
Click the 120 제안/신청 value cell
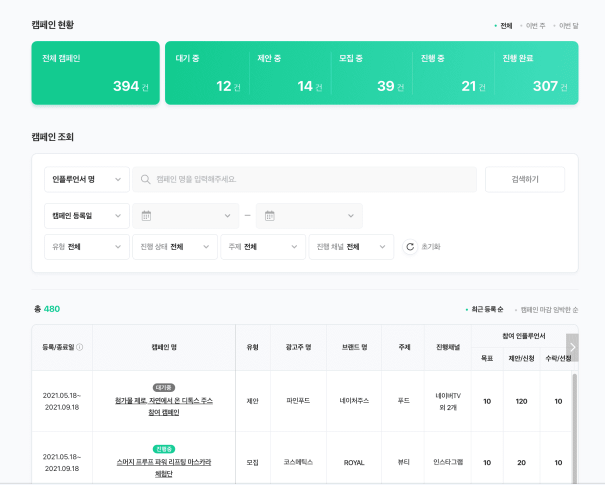click(522, 401)
